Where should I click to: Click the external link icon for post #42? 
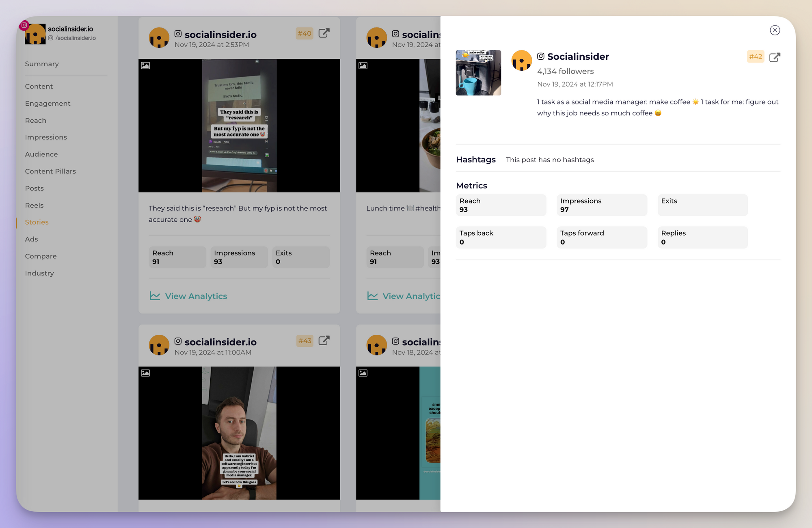pos(775,56)
